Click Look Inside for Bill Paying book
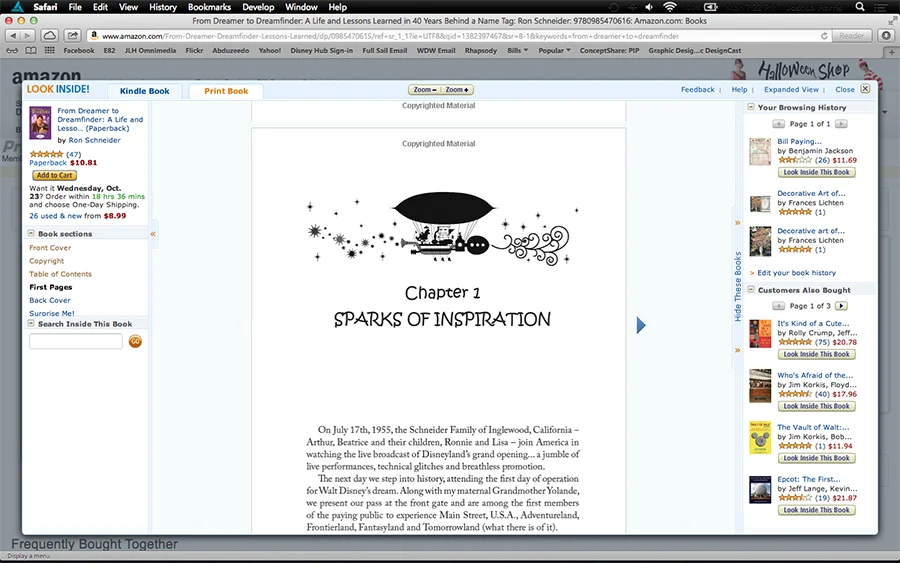900x563 pixels. click(x=816, y=172)
